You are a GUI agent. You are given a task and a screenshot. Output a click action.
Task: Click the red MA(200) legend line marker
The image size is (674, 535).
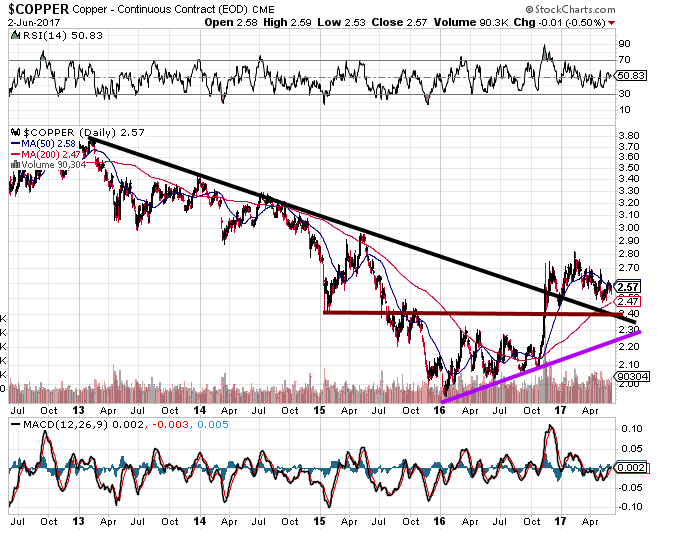pyautogui.click(x=13, y=154)
